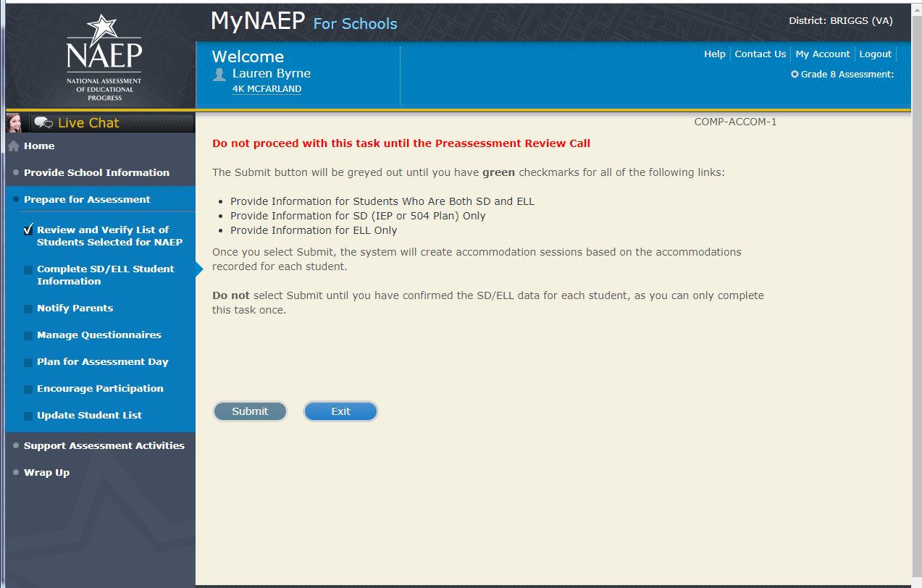Viewport: 922px width, 588px height.
Task: Click the COMP-ACCOM-1 page code
Action: click(735, 122)
